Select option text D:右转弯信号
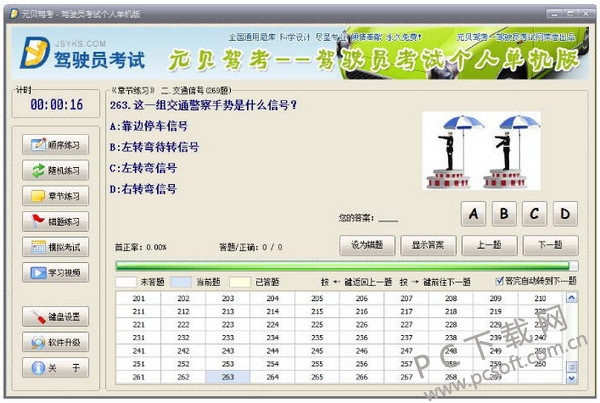The width and height of the screenshot is (600, 403). coord(143,189)
